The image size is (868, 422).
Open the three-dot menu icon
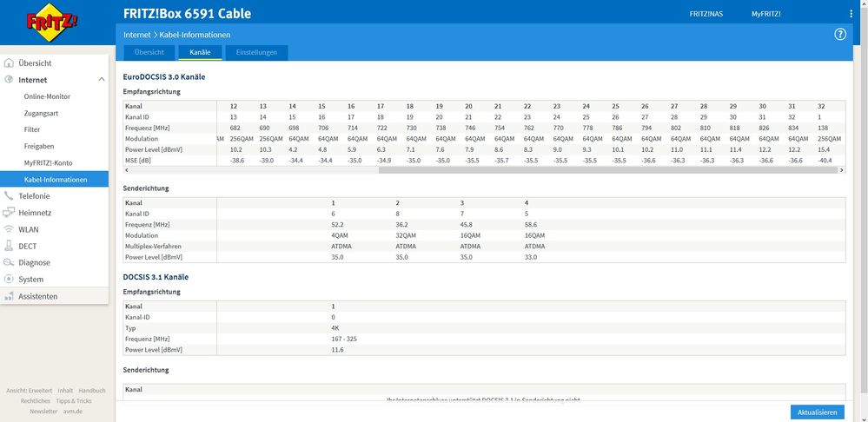pos(851,14)
